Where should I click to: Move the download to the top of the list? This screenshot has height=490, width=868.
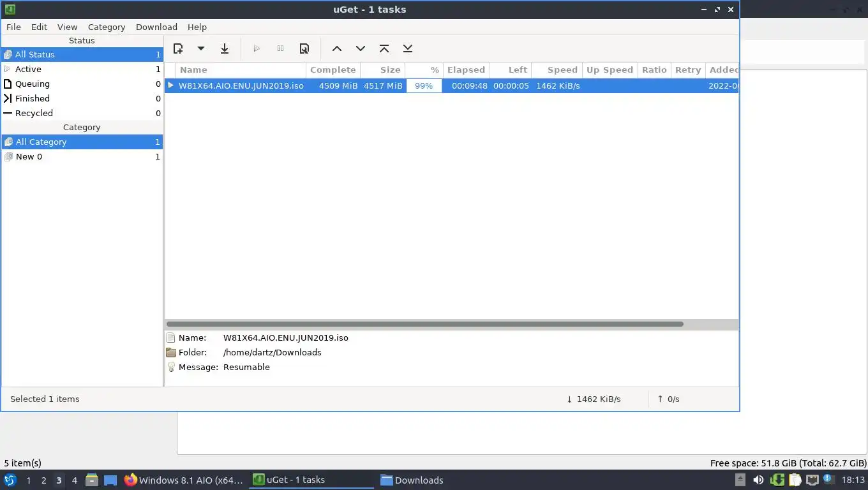(384, 48)
